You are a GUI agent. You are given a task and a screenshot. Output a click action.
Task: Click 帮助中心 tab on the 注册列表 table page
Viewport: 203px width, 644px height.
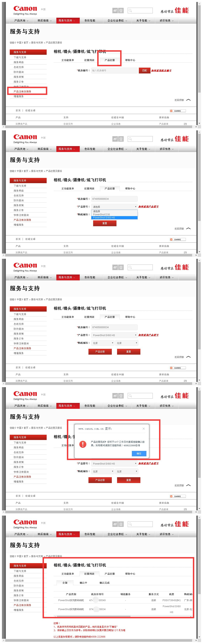[130, 574]
